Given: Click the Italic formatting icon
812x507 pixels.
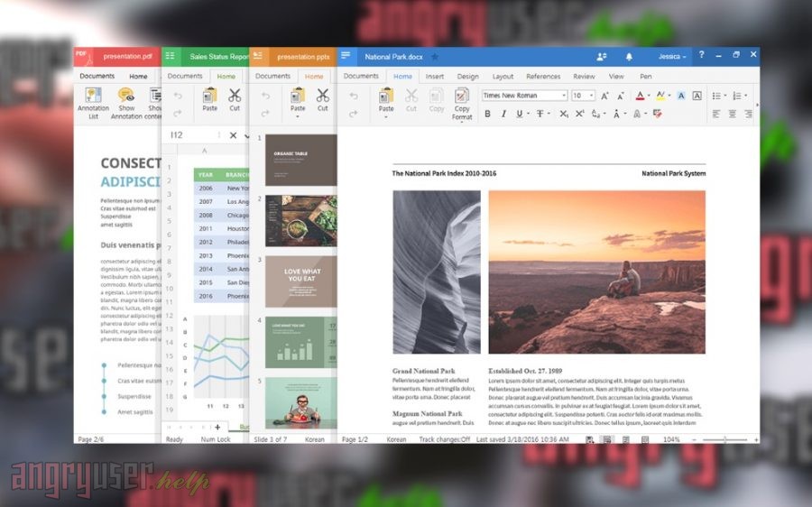Looking at the screenshot, I should pyautogui.click(x=503, y=114).
